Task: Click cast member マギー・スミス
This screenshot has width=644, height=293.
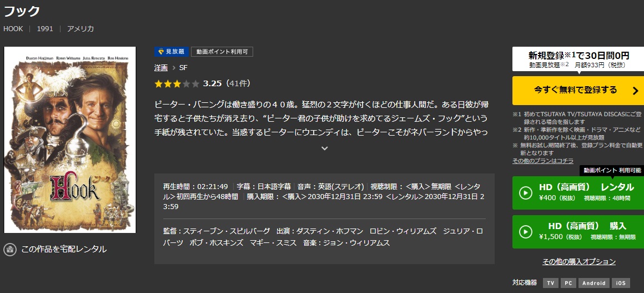Action: click(273, 242)
